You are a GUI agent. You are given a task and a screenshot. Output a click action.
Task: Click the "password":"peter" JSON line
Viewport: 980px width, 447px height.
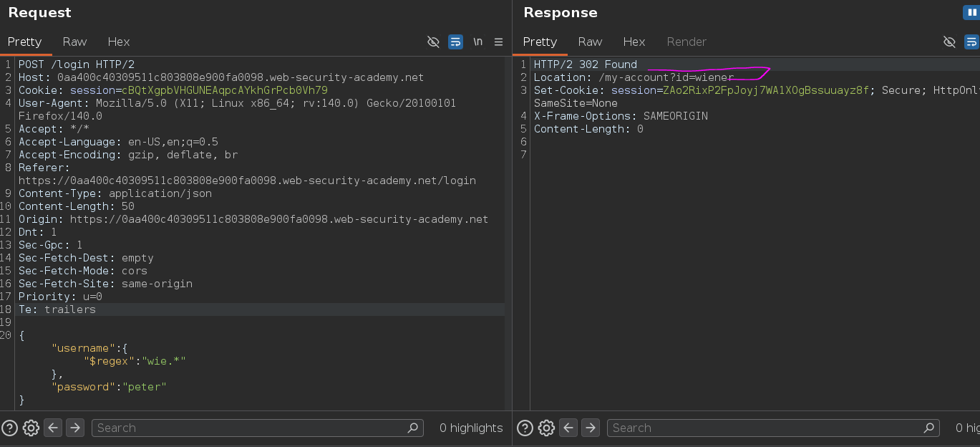coord(109,387)
